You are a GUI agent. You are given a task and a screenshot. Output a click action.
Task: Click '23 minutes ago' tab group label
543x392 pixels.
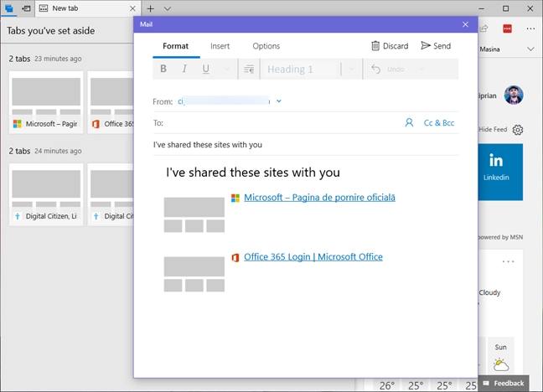click(58, 59)
